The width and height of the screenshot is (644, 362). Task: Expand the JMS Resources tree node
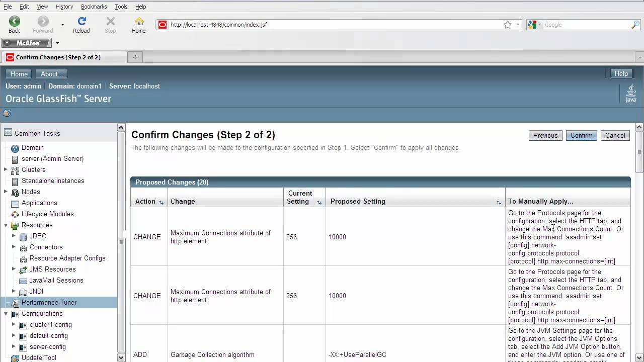coord(14,269)
